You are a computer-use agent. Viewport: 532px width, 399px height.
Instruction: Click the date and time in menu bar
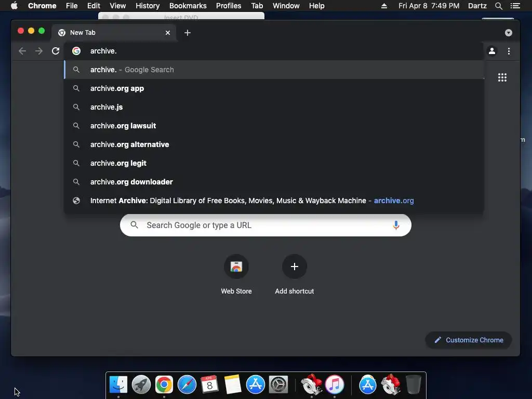(x=429, y=6)
